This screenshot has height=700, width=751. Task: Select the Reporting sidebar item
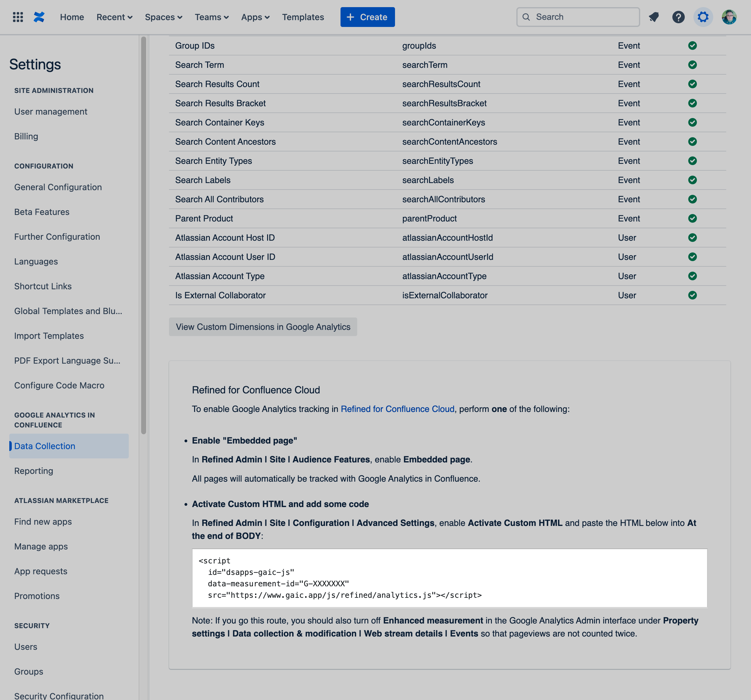[33, 471]
